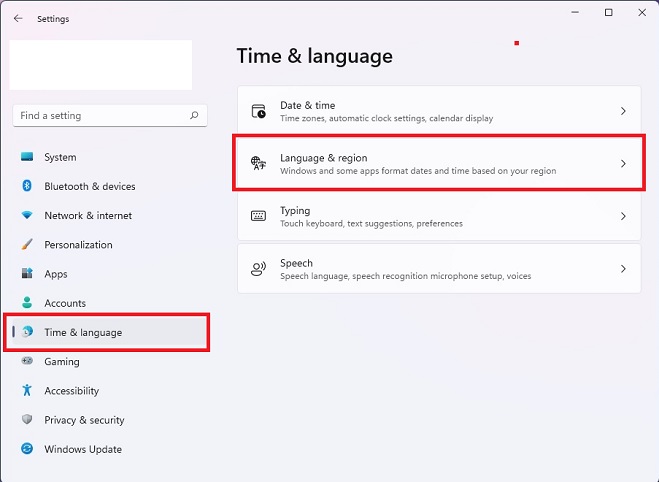Click the Privacy shield icon
Screen dimensions: 659x482
tap(27, 419)
